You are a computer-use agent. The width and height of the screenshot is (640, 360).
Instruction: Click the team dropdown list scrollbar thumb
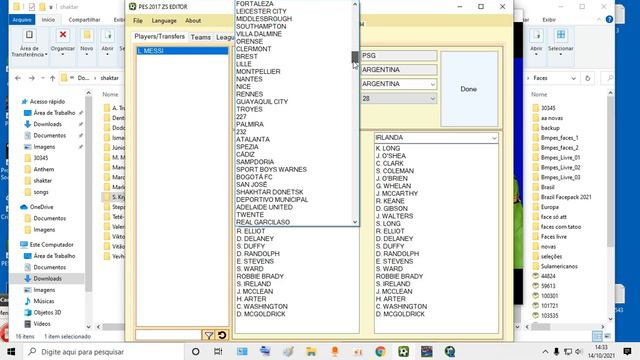[355, 57]
